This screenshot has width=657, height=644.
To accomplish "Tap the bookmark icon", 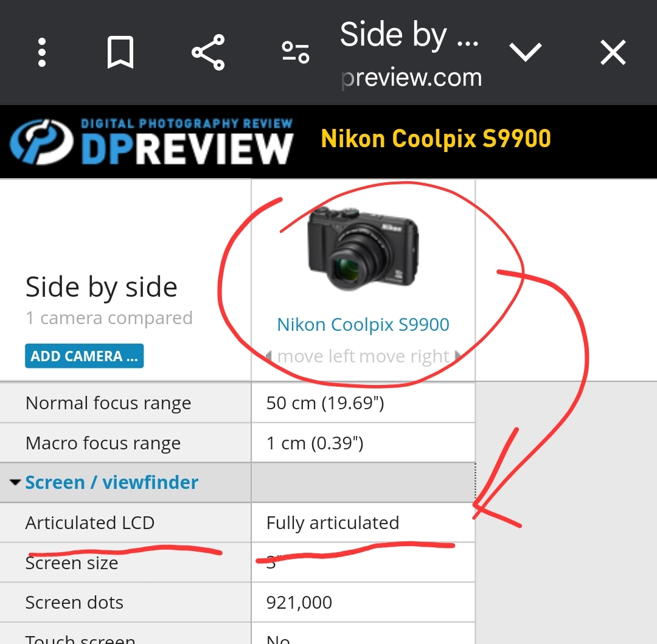I will (x=120, y=52).
